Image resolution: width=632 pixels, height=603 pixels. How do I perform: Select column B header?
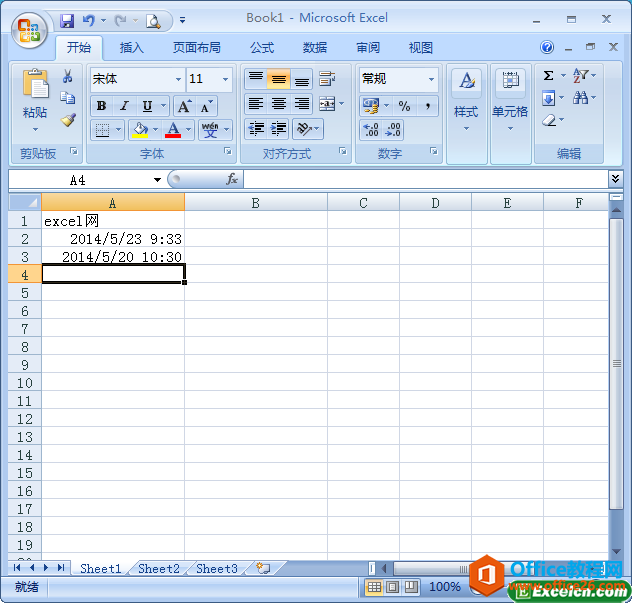coord(256,203)
